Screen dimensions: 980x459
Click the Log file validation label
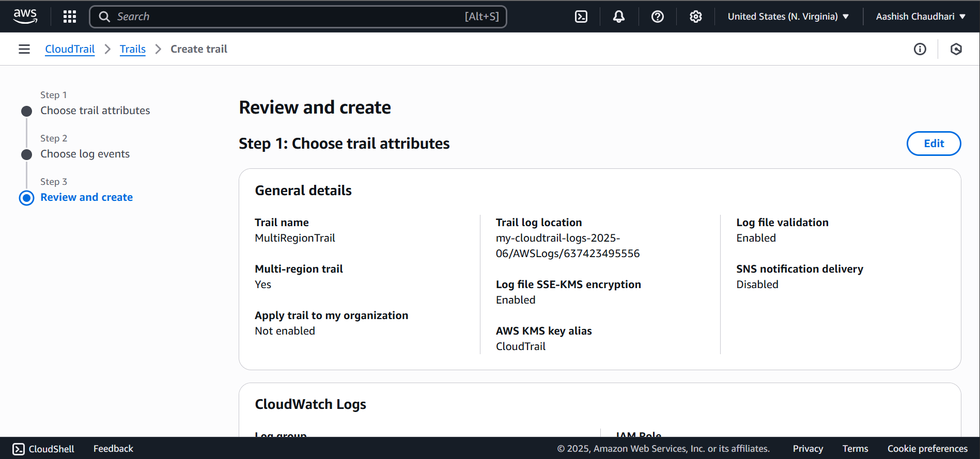(782, 223)
